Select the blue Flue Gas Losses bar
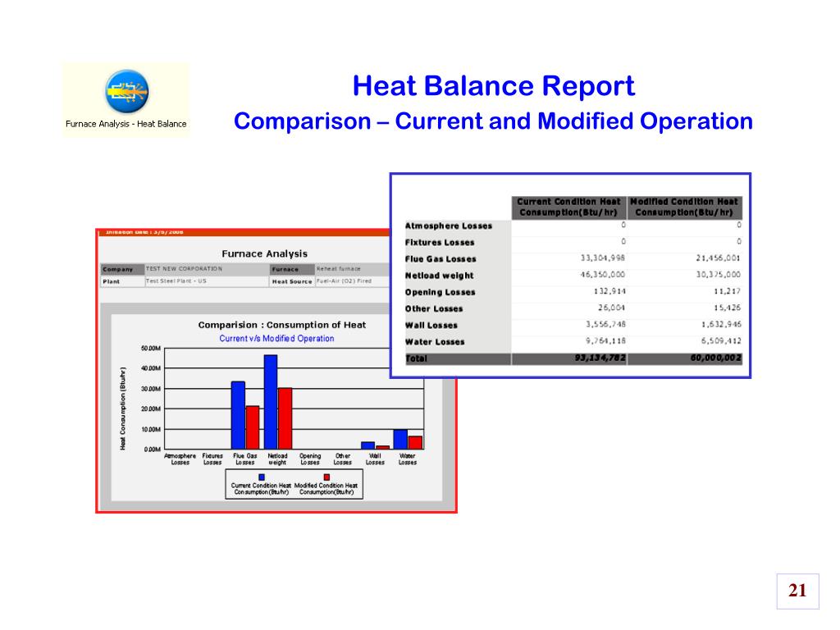840x630 pixels. coord(238,415)
